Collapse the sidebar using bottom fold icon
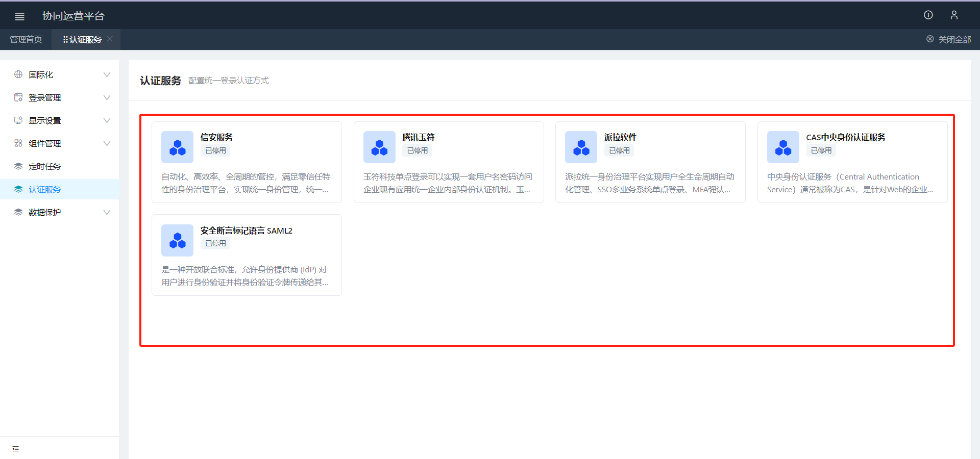The width and height of the screenshot is (980, 459). click(16, 449)
